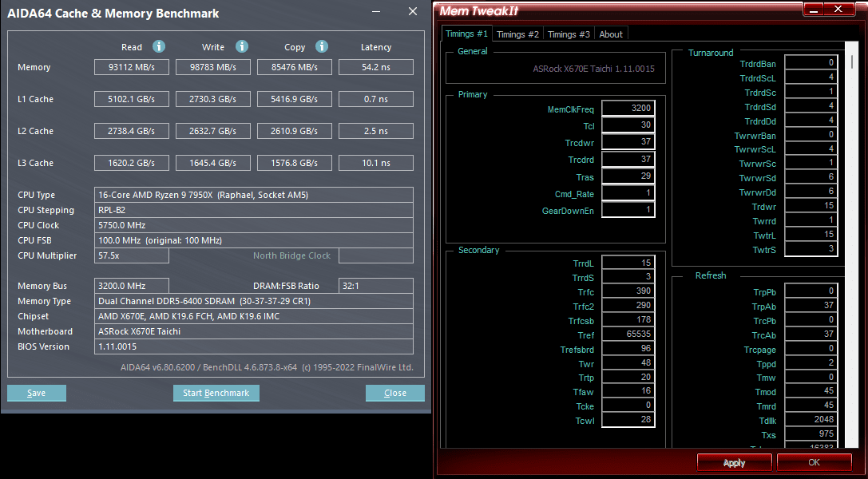Select the Tcl value field

(628, 125)
